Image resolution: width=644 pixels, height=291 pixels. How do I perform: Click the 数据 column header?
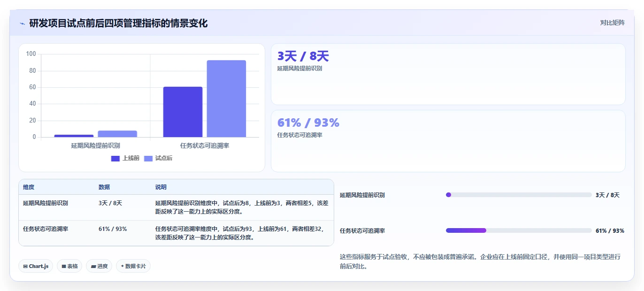(x=104, y=187)
